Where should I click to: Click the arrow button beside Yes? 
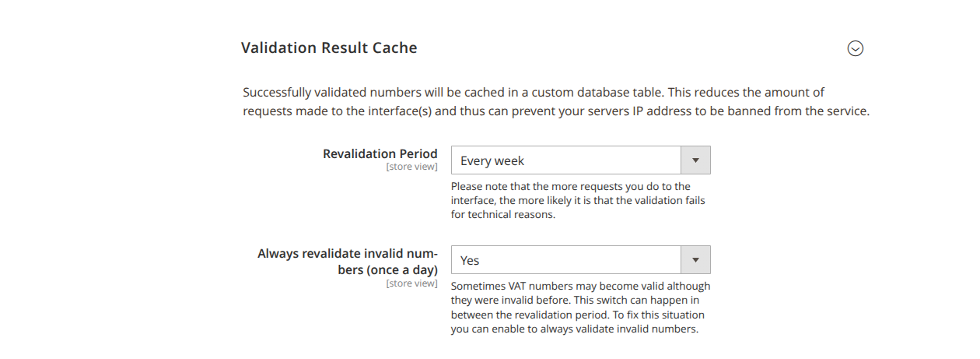695,260
